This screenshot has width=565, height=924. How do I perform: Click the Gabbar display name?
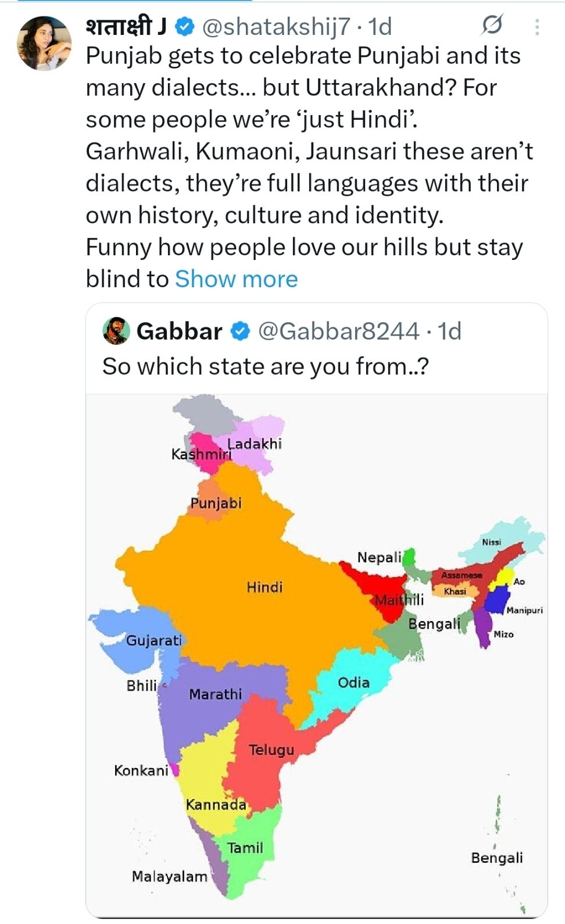179,331
